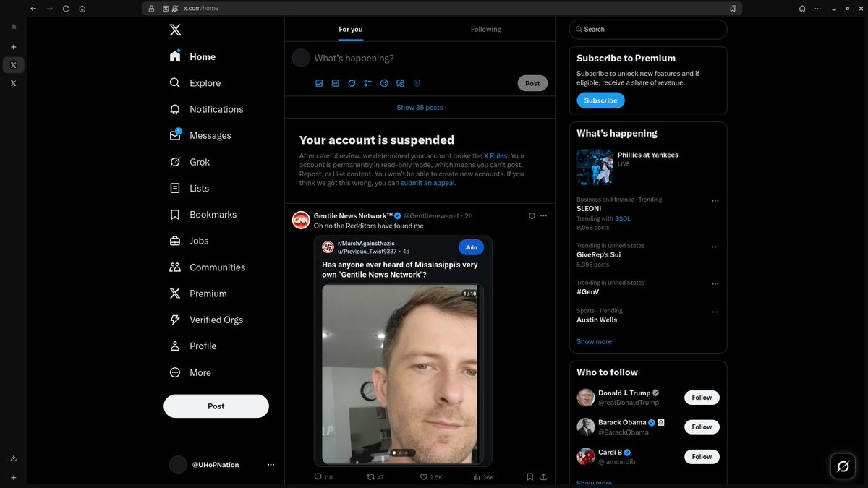Share the Gentile News Network post
Screen dimensions: 868x488
543,477
